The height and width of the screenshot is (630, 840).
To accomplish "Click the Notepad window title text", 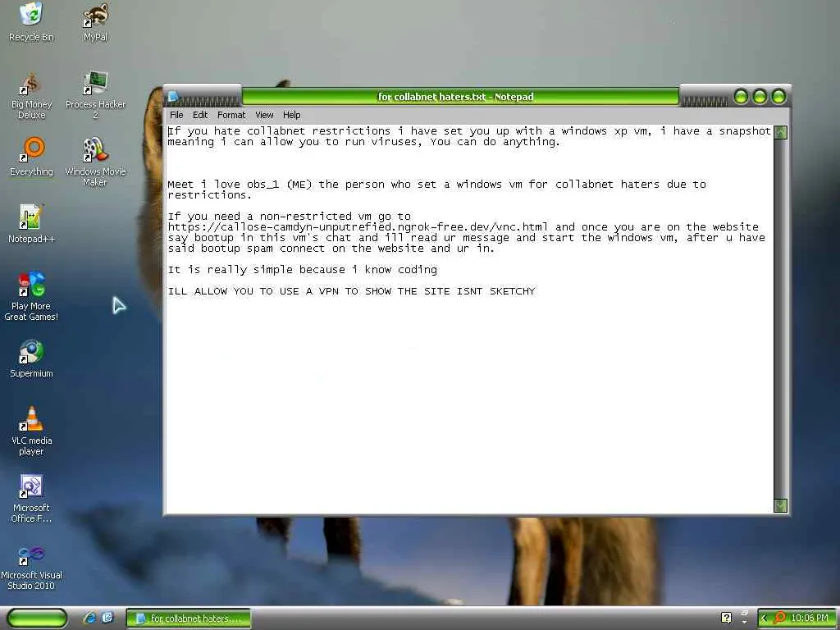I will [456, 97].
